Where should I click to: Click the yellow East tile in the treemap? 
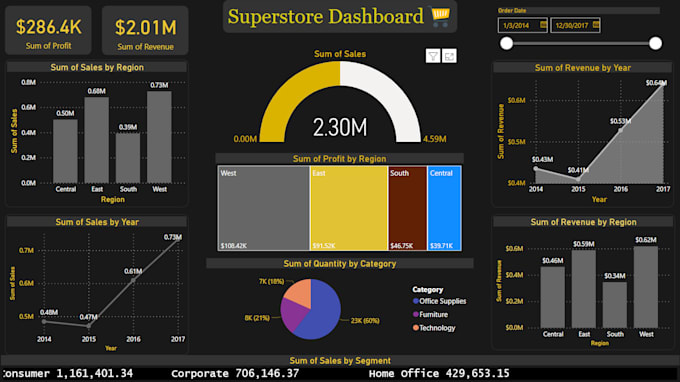[x=349, y=208]
